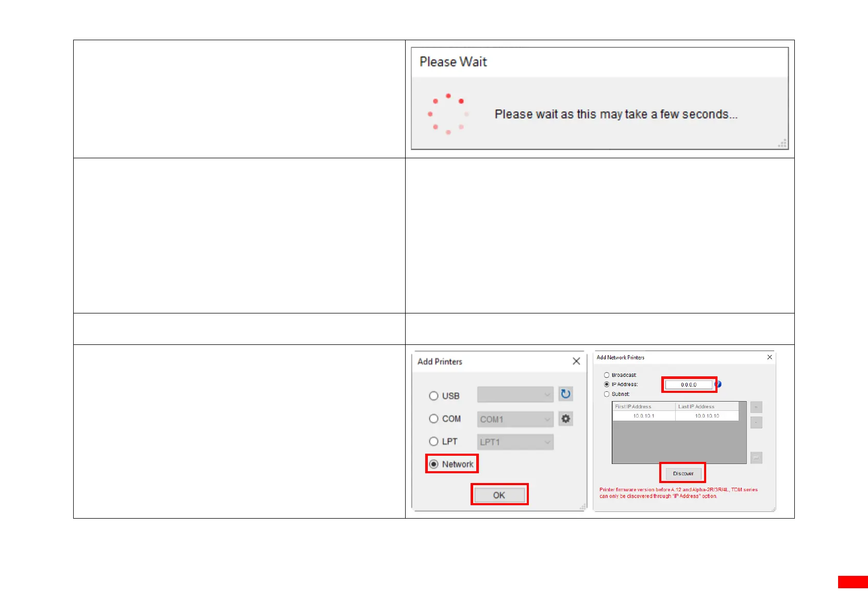Choose the Broadcast discovery option
868x614 pixels.
click(607, 375)
